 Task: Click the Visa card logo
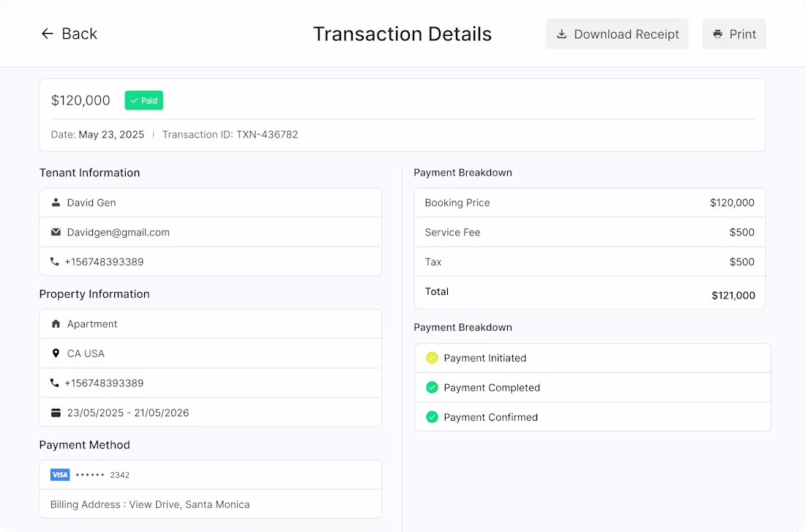click(x=60, y=474)
